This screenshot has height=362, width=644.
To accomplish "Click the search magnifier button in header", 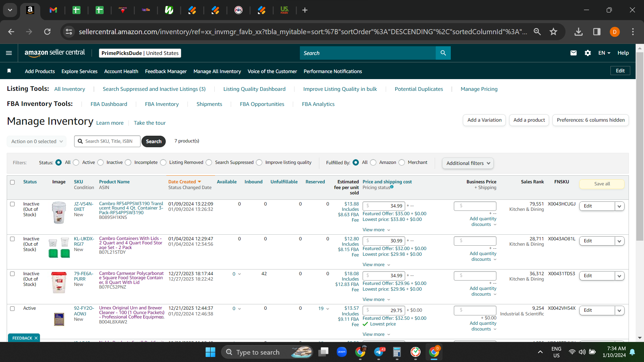I will (443, 53).
